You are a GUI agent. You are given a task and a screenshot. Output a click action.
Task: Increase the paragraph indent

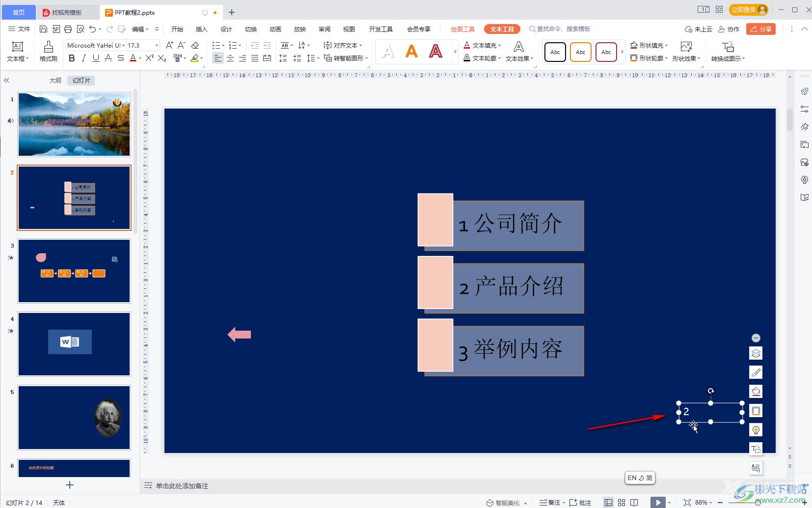pos(267,45)
